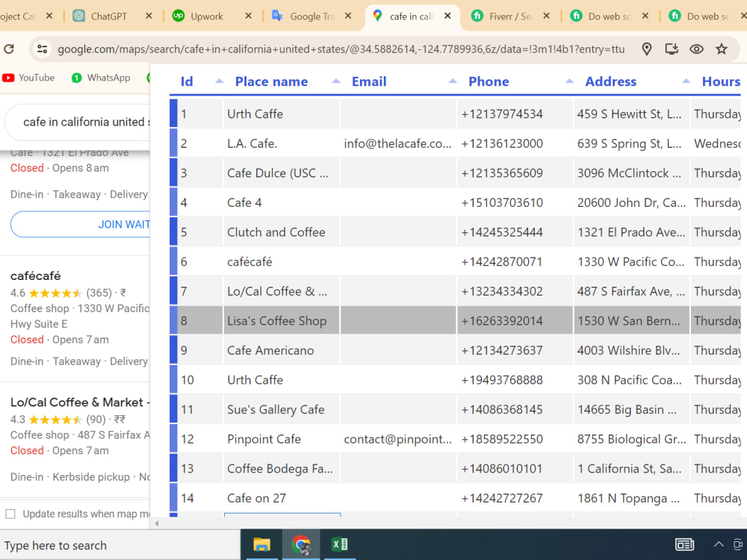Click the Maps search box
The height and width of the screenshot is (560, 747).
[x=78, y=122]
